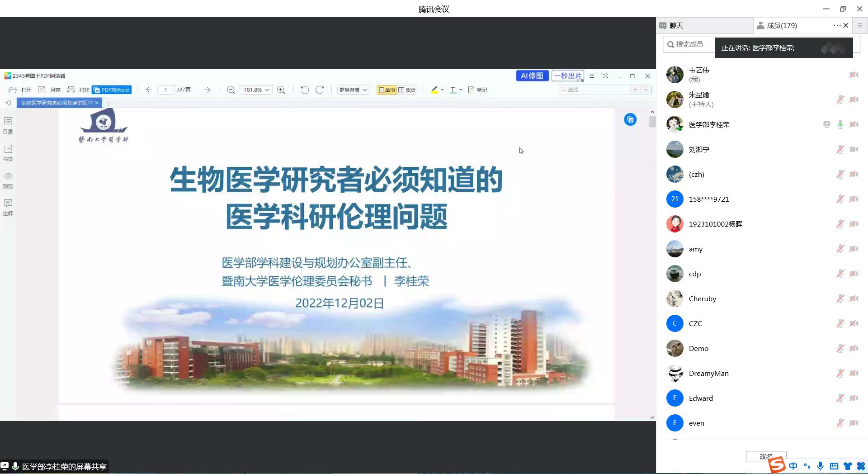Rotate the page clockwise
The image size is (868, 474).
click(x=320, y=90)
